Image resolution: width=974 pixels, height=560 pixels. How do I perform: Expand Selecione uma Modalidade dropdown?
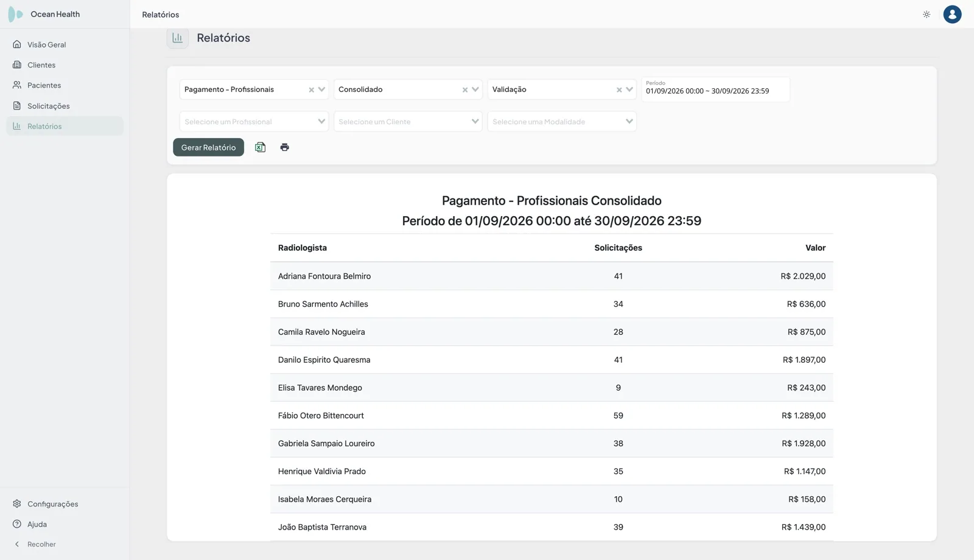[x=562, y=122]
